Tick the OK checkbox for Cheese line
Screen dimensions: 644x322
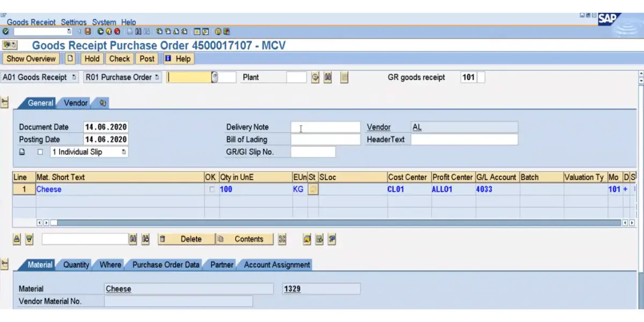coord(212,189)
